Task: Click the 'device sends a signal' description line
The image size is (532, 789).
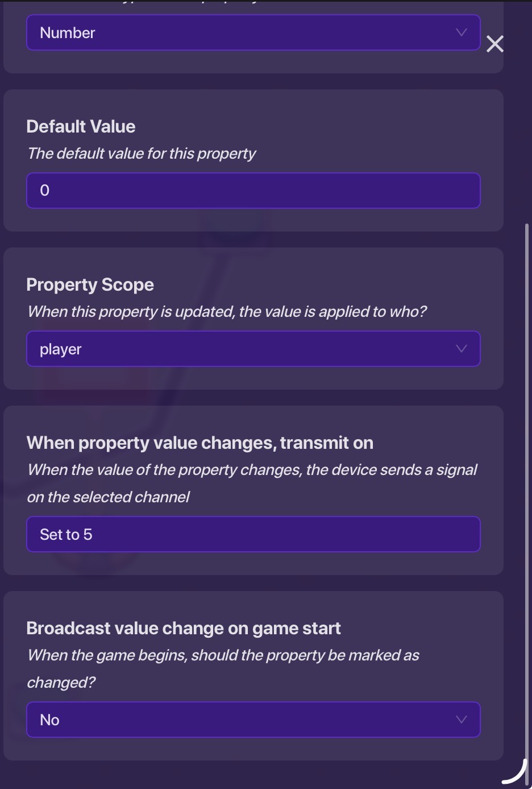Action: 252,470
